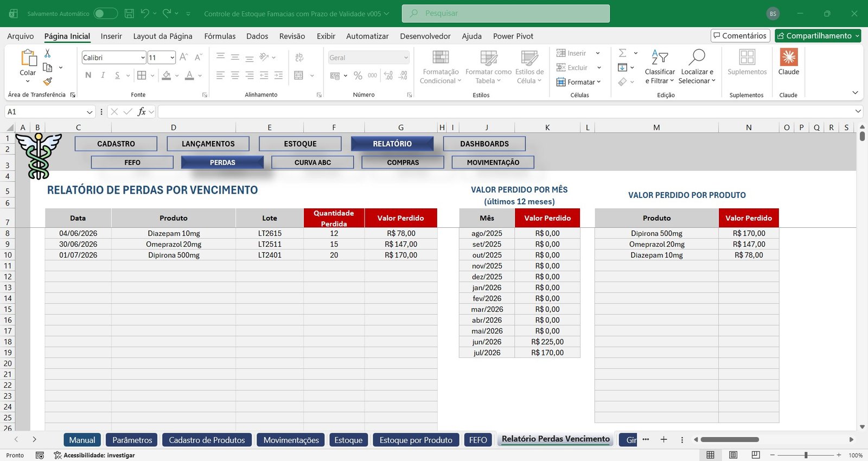Open the font size 11 dropdown

point(172,57)
